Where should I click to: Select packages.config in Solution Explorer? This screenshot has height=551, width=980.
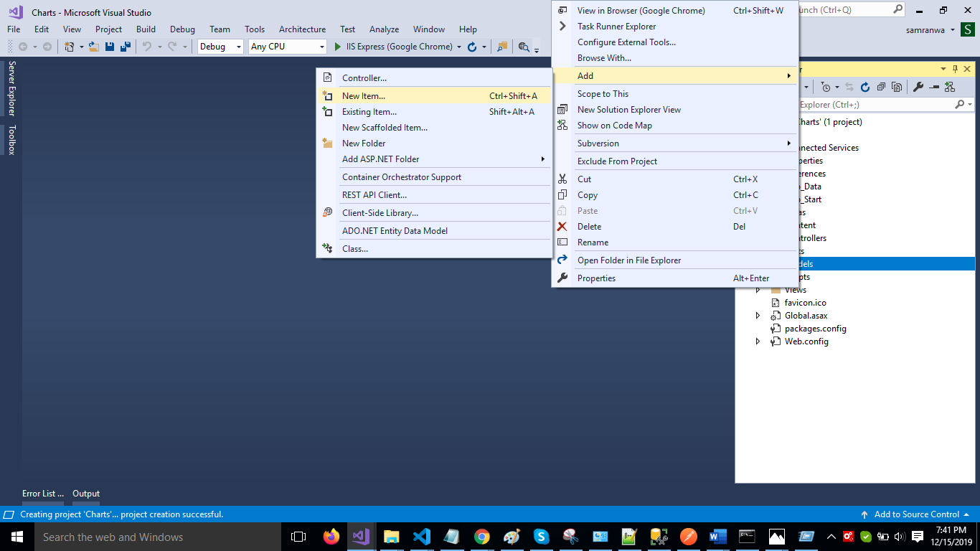tap(815, 329)
